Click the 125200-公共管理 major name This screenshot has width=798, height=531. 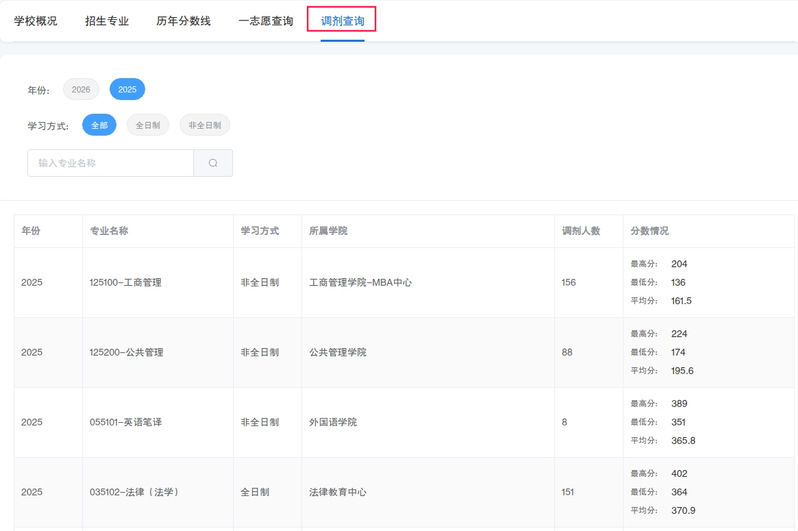[x=126, y=353]
